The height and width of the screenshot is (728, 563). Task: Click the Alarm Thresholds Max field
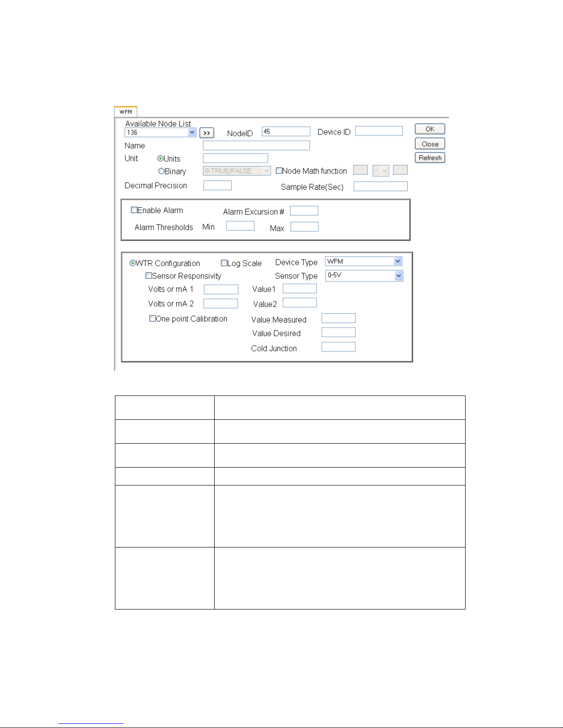click(305, 226)
